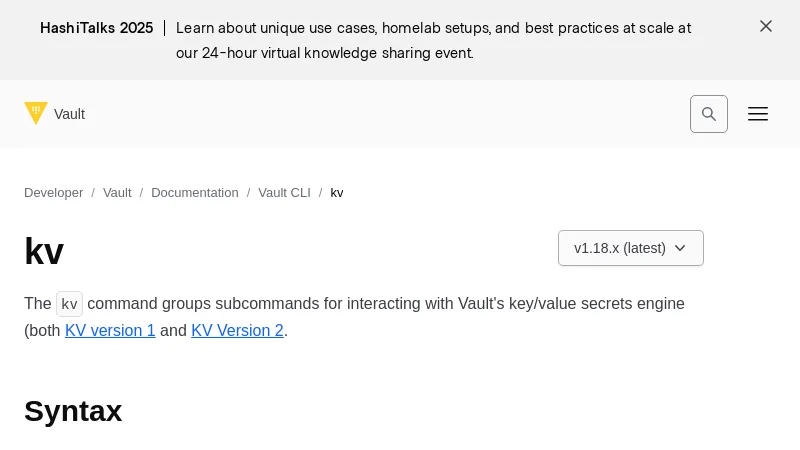
Task: Click the Syntax section heading
Action: pyautogui.click(x=73, y=411)
